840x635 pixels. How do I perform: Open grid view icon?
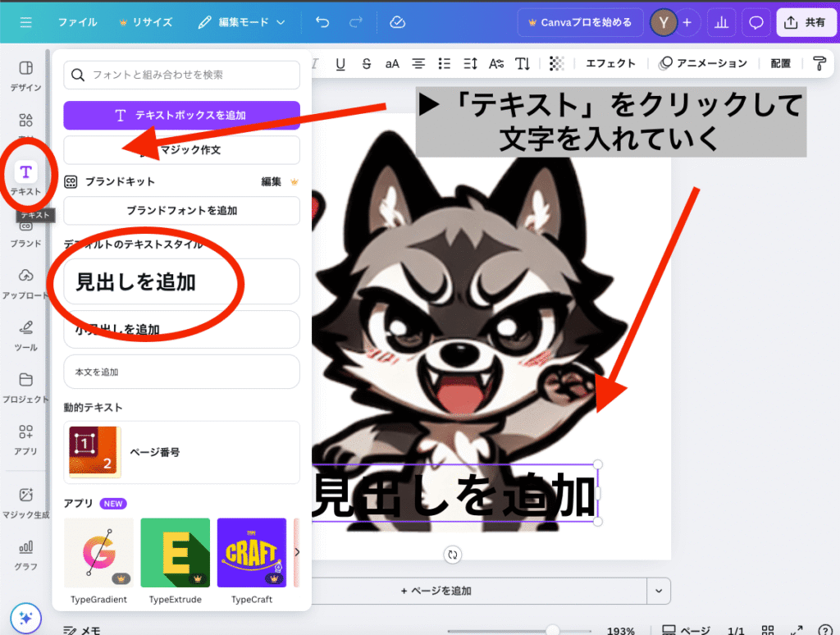768,630
